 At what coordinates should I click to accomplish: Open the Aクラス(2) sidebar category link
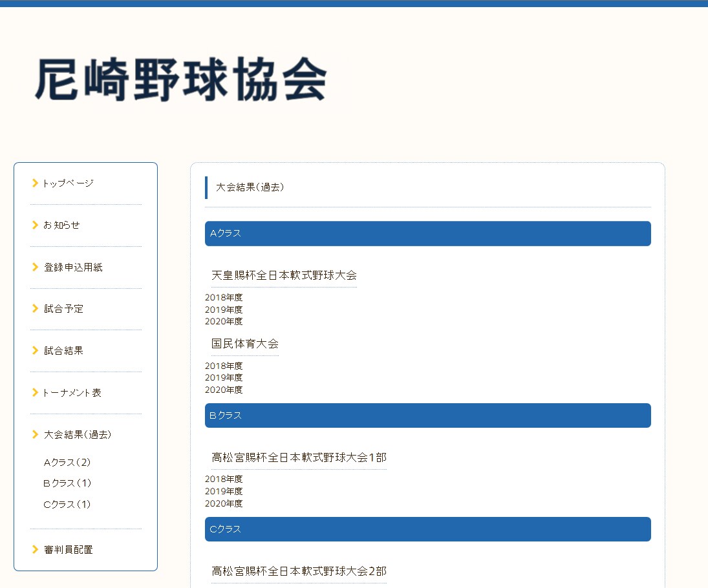click(67, 463)
